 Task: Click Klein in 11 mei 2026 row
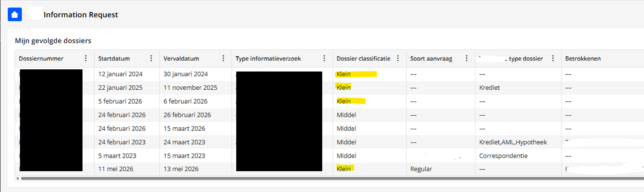343,169
